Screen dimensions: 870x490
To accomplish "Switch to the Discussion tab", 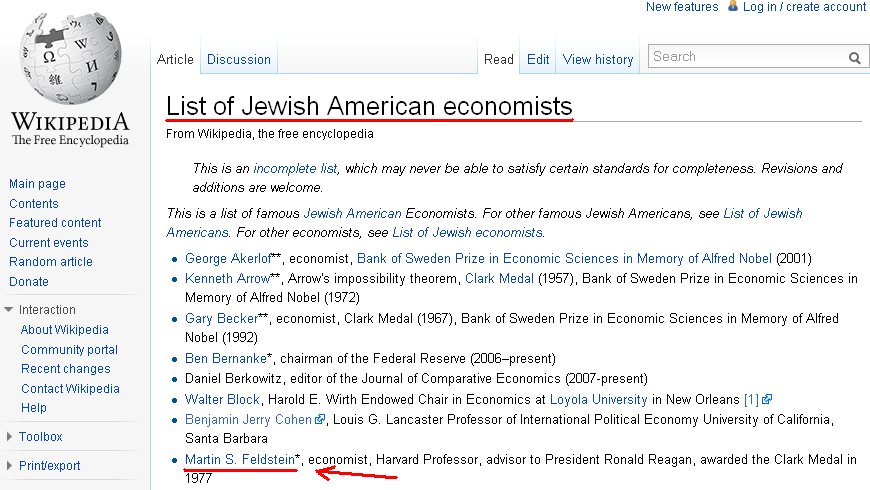I will pyautogui.click(x=239, y=59).
